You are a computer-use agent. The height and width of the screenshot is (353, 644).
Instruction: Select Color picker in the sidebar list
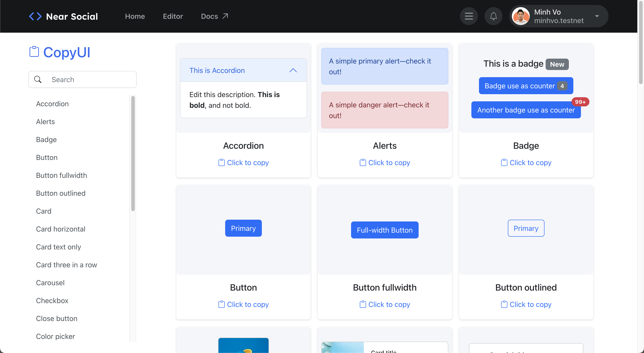coord(55,336)
